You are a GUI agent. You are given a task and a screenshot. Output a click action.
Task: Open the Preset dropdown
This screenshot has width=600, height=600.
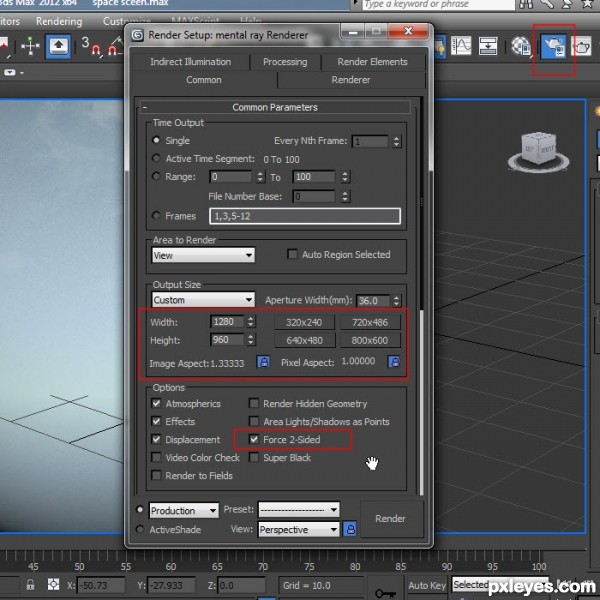299,510
